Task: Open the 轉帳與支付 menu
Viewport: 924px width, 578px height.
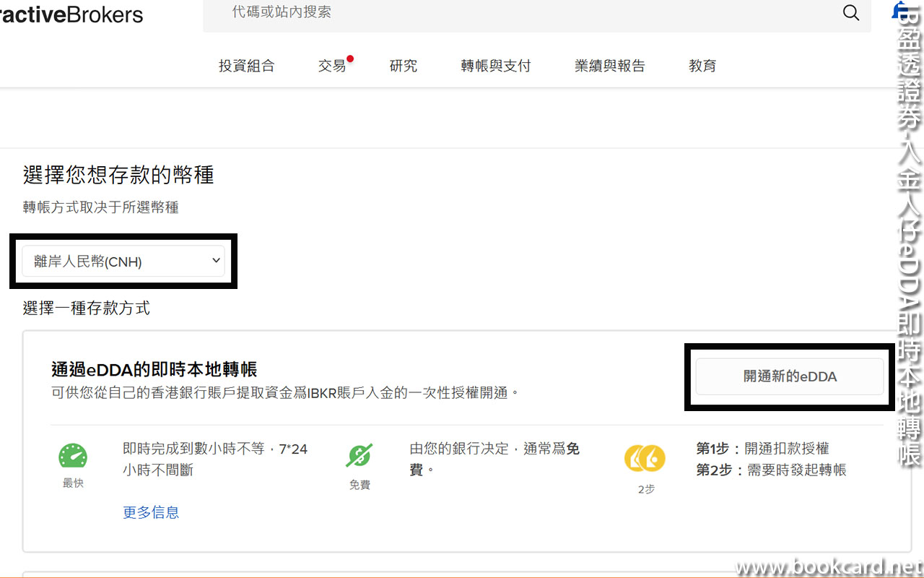Action: pyautogui.click(x=496, y=66)
